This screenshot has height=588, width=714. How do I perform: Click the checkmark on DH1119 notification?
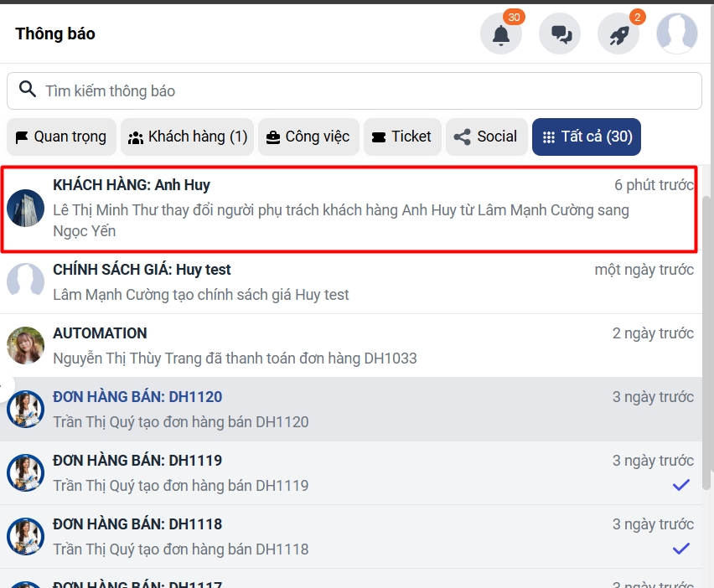point(681,485)
